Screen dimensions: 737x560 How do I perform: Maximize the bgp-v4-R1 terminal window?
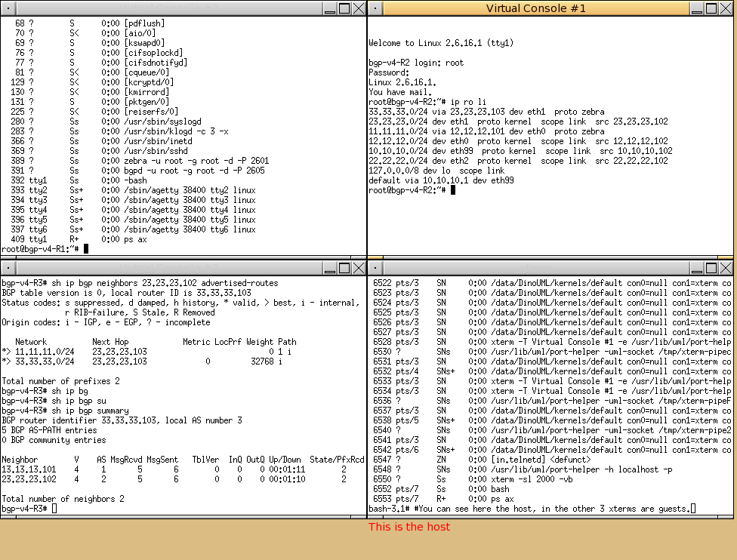344,8
